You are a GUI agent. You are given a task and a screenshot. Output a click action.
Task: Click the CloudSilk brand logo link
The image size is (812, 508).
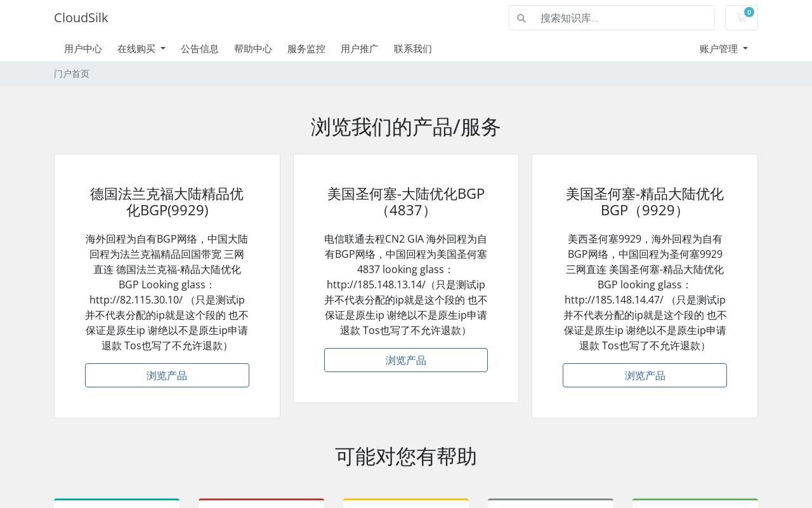81,18
